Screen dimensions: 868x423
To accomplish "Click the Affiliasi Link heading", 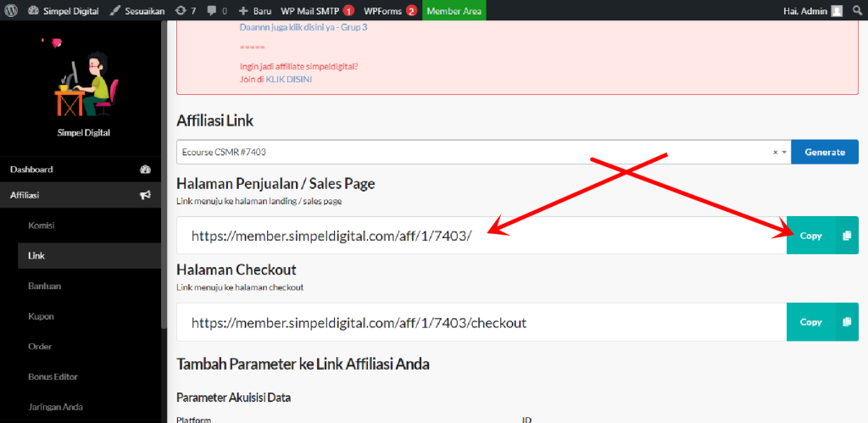I will [x=214, y=120].
